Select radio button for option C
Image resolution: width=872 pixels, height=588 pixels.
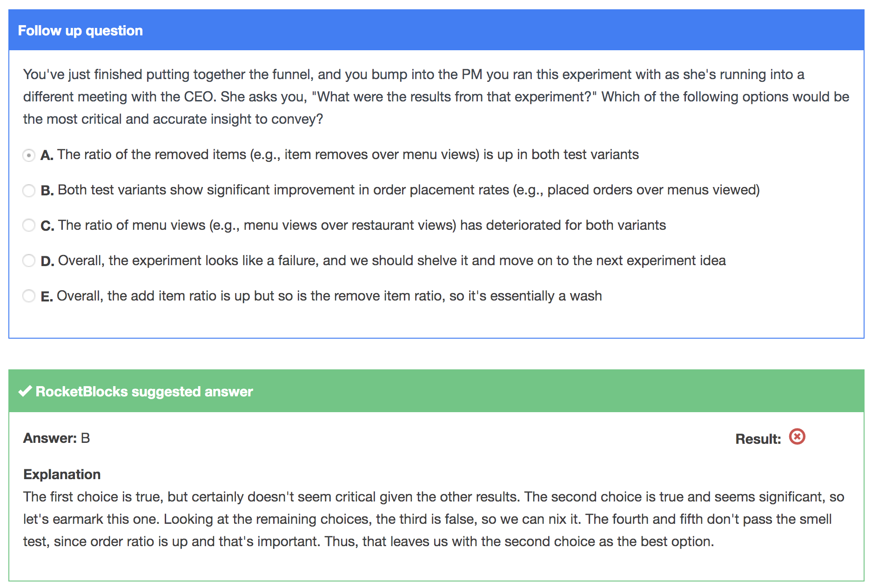click(29, 226)
